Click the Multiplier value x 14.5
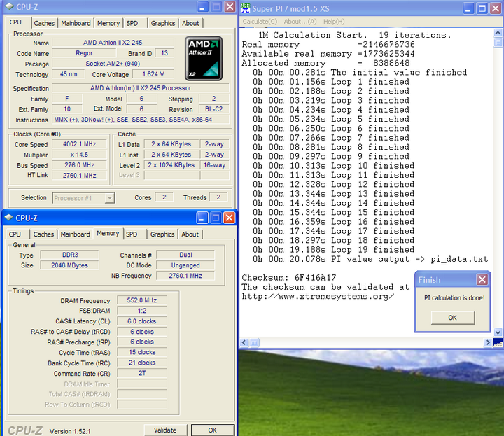 79,155
